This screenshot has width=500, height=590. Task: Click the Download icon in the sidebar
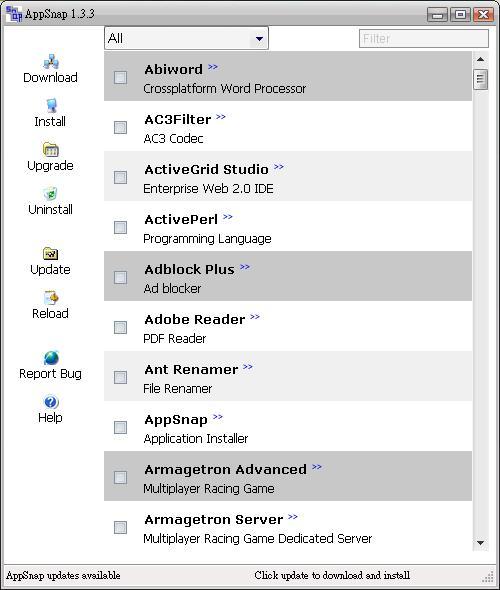(x=51, y=62)
